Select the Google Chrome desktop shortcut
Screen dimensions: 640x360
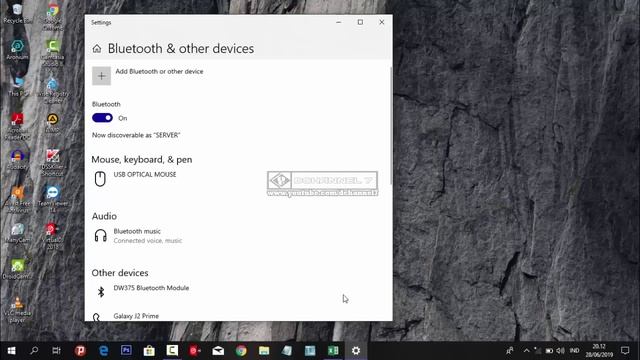coord(53,17)
